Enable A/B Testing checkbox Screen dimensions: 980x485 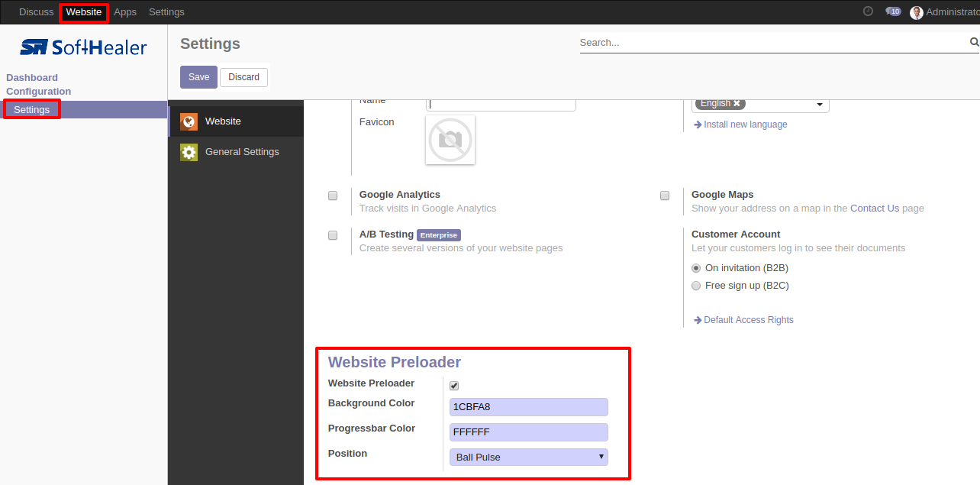tap(333, 235)
